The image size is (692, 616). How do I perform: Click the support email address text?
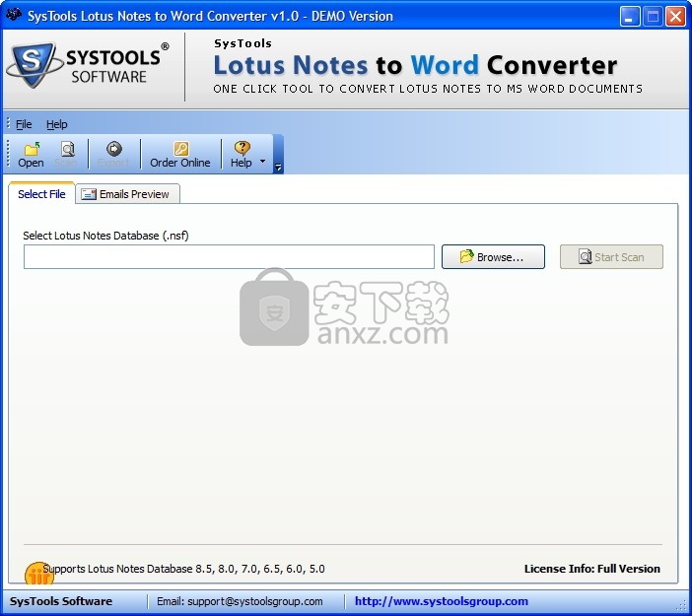pos(255,601)
